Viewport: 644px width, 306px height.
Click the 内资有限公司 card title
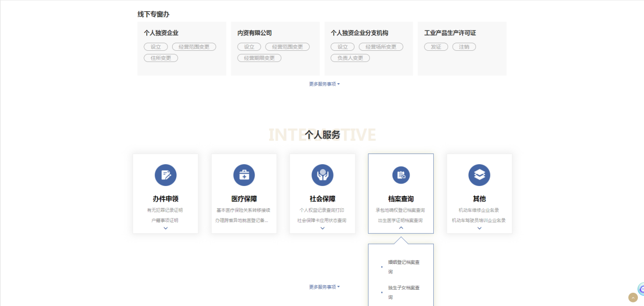point(254,33)
